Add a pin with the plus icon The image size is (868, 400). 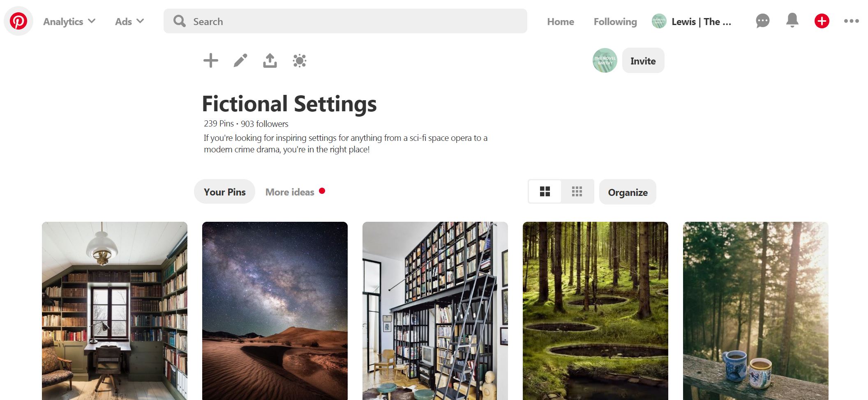pyautogui.click(x=211, y=60)
